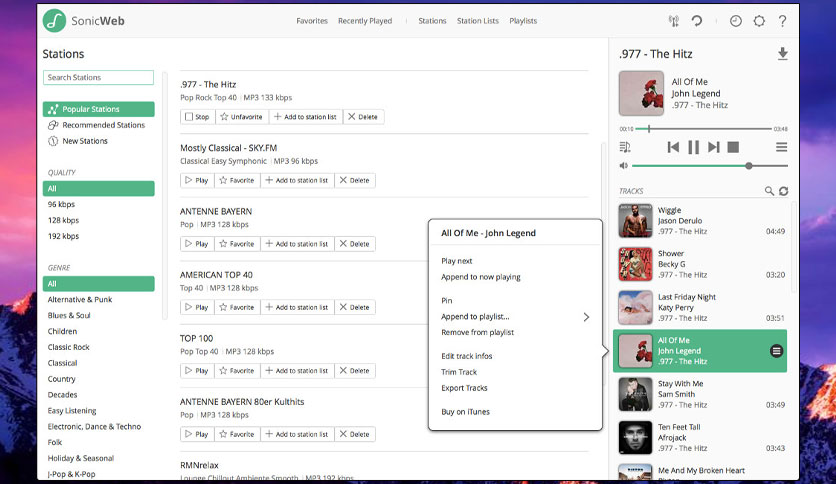The image size is (836, 484).
Task: Favorite the AMERICAN TOP 40 station
Action: (x=237, y=307)
